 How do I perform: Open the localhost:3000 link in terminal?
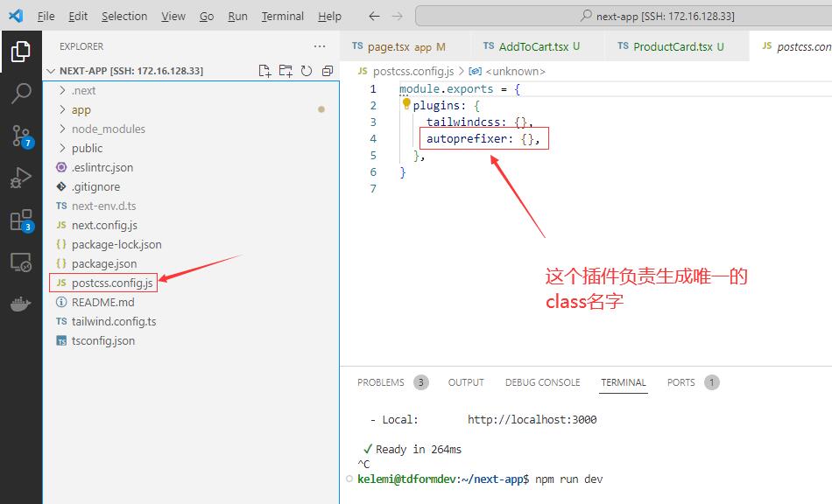(x=533, y=419)
